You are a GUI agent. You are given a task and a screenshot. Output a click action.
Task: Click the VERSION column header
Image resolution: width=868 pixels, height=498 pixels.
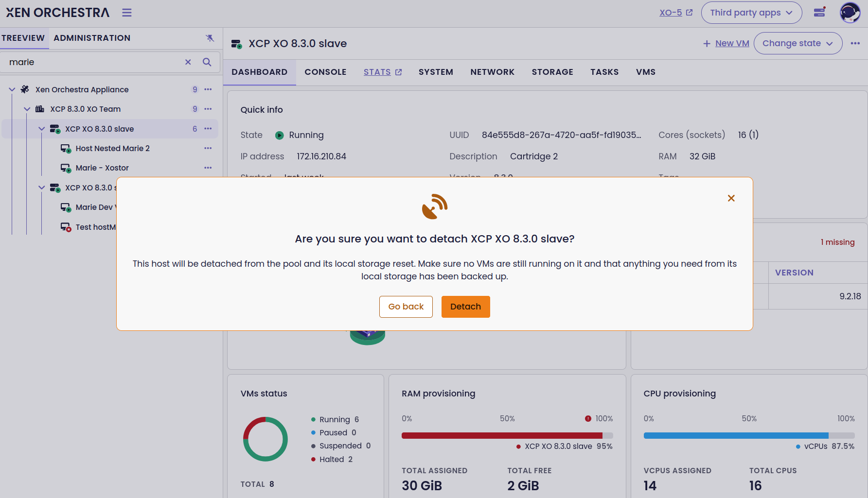coord(794,273)
